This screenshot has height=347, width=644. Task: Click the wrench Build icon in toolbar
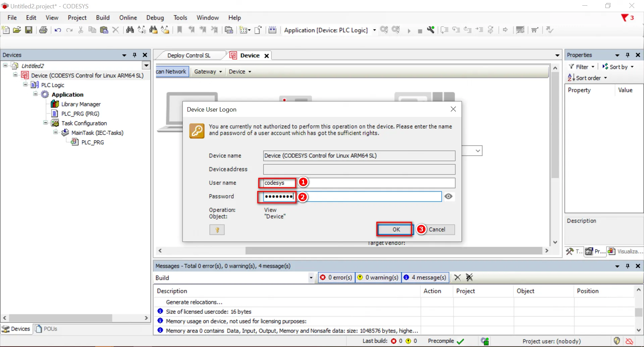click(431, 30)
